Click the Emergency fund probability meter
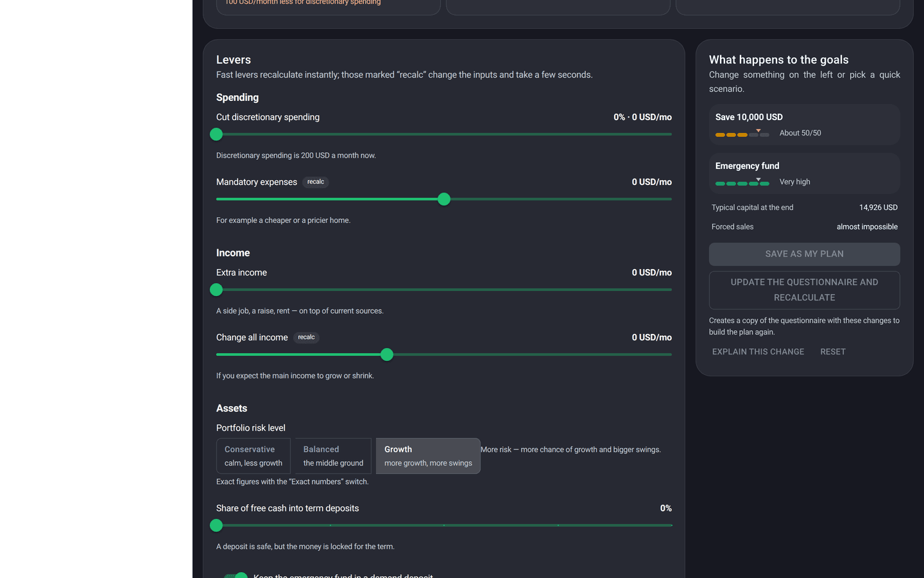This screenshot has width=924, height=578. pos(742,182)
